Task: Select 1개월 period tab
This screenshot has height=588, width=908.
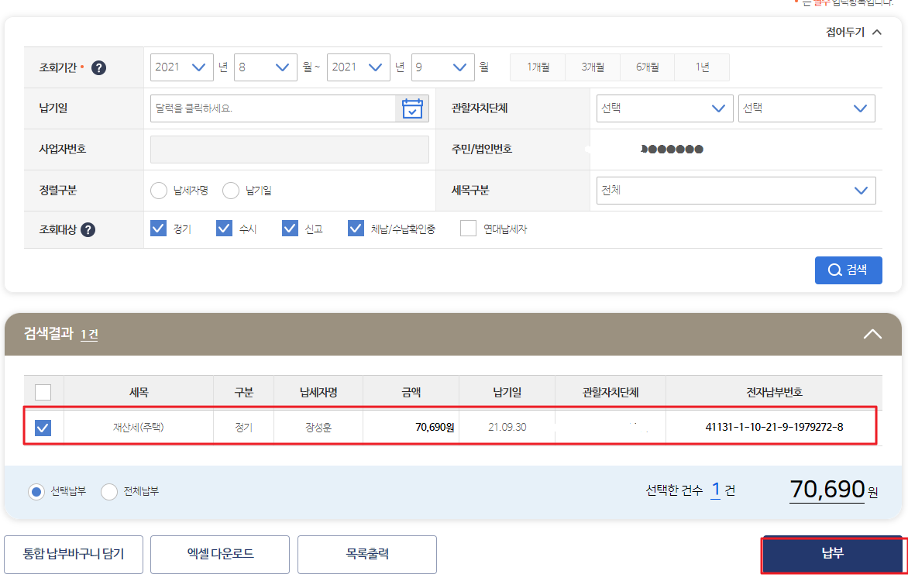Action: (538, 67)
